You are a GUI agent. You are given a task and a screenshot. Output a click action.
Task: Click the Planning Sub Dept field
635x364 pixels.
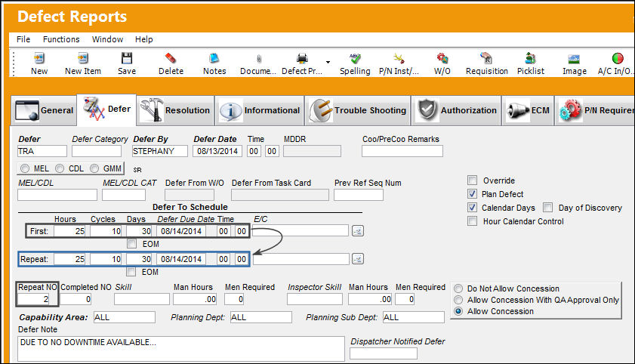tap(414, 317)
